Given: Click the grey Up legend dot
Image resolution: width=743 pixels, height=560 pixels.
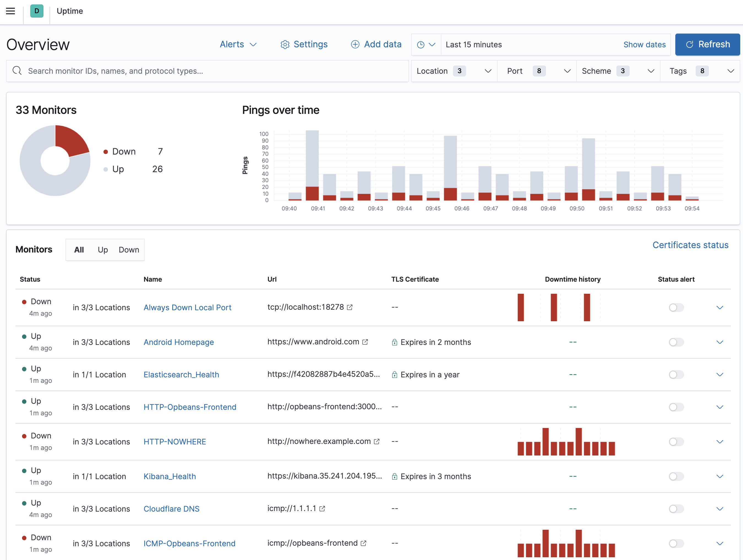Looking at the screenshot, I should click(105, 169).
